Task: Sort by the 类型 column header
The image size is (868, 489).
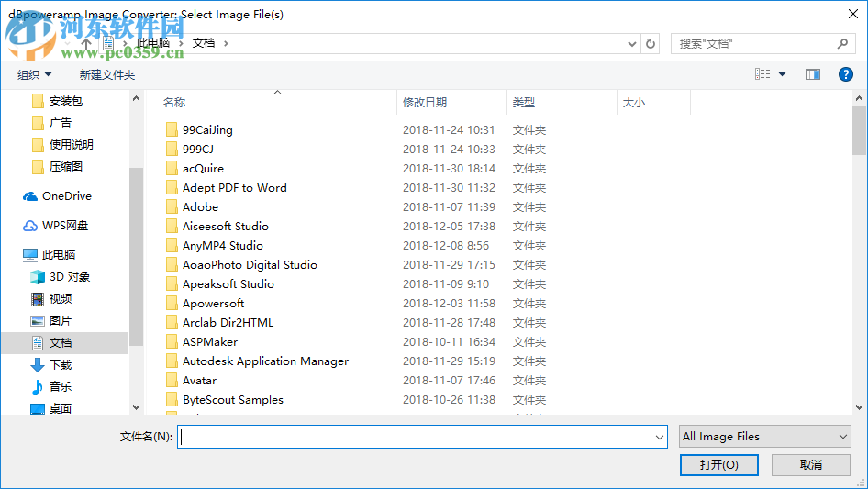Action: pos(524,103)
